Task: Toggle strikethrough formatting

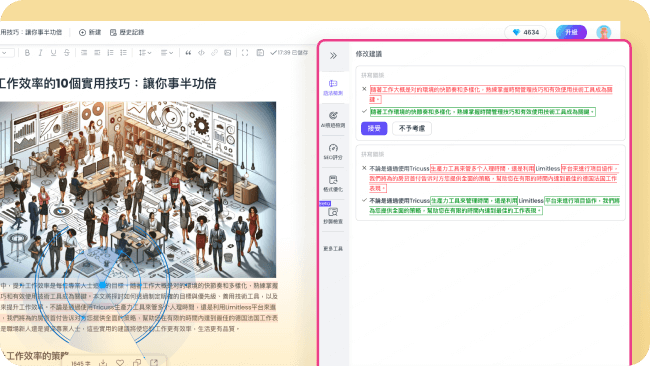Action: coord(67,53)
